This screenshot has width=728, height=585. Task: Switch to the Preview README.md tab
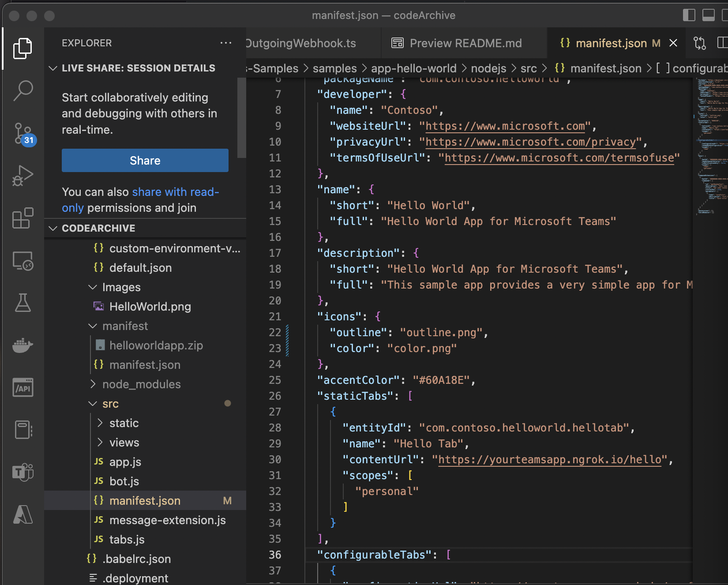click(x=465, y=43)
